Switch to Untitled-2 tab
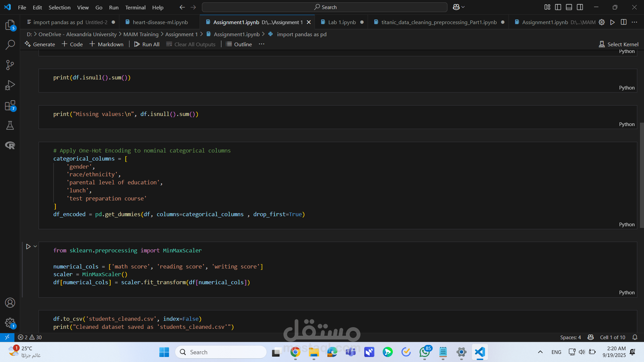The width and height of the screenshot is (644, 362). pyautogui.click(x=70, y=22)
